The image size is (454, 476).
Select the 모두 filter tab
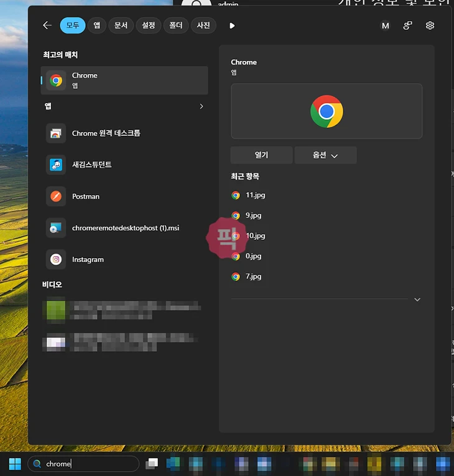(73, 25)
